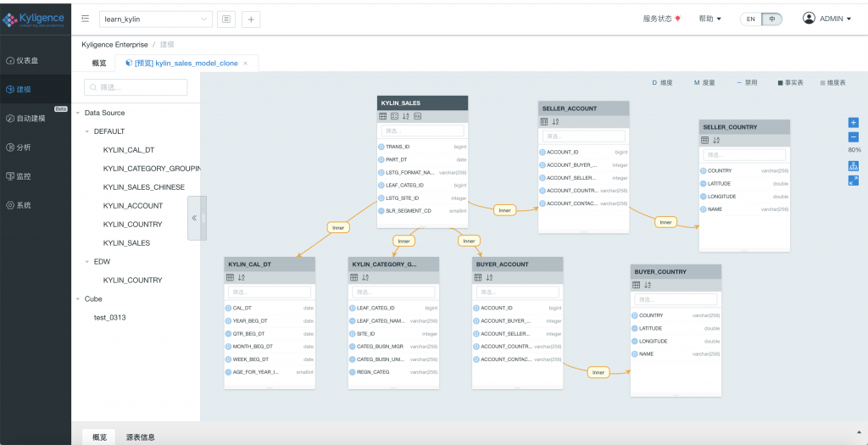Switch language to EN
The height and width of the screenshot is (445, 868).
[x=750, y=19]
